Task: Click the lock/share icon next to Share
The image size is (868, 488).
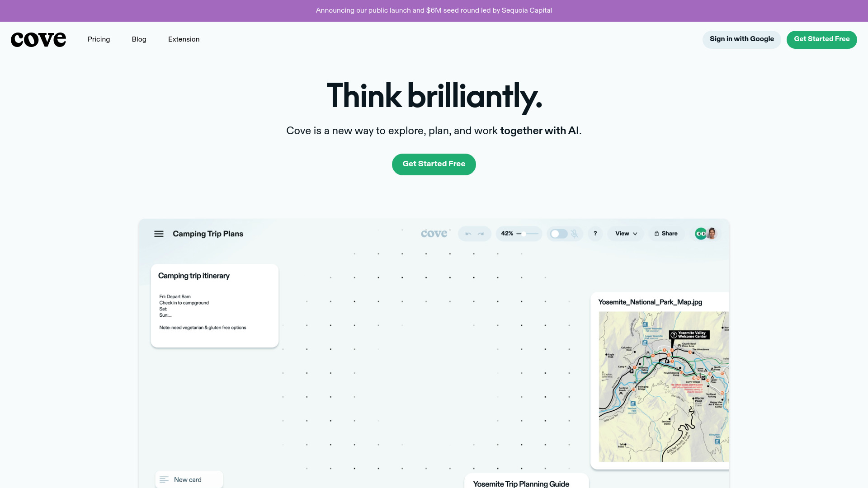Action: tap(656, 233)
